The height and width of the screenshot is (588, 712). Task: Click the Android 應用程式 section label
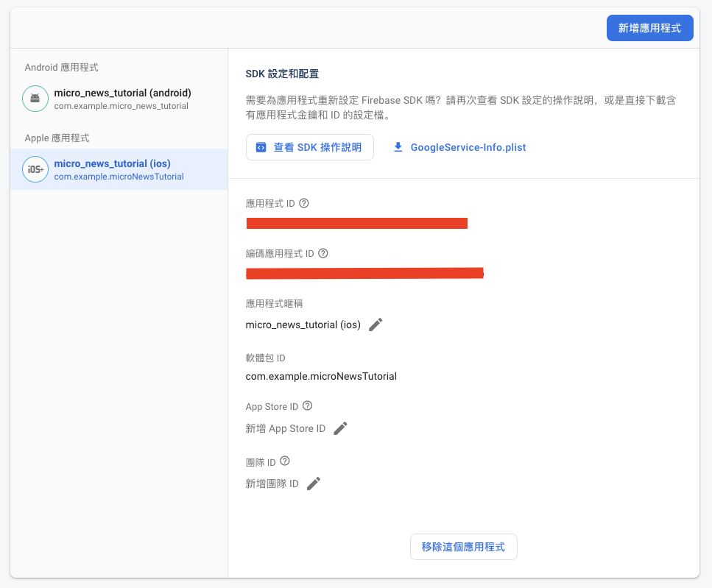coord(61,67)
